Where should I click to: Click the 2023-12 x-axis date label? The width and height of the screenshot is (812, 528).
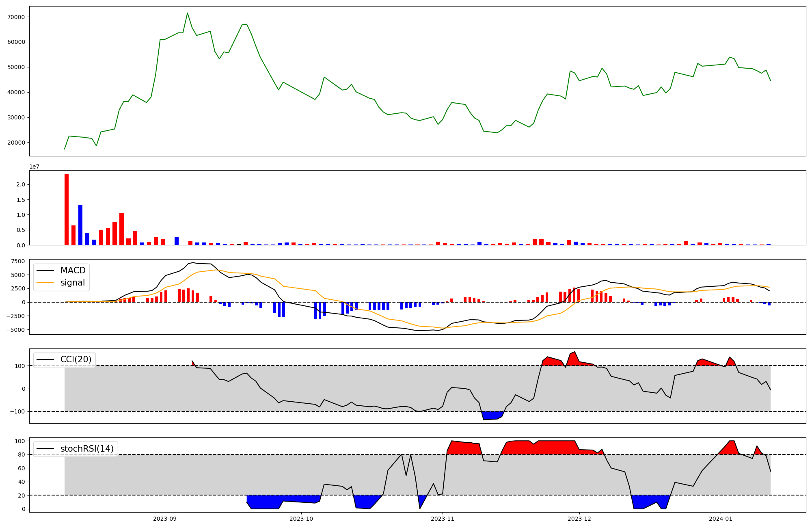click(x=579, y=519)
